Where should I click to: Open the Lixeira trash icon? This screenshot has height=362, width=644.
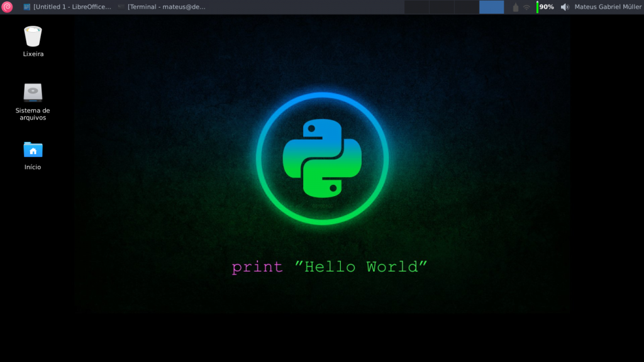[33, 36]
